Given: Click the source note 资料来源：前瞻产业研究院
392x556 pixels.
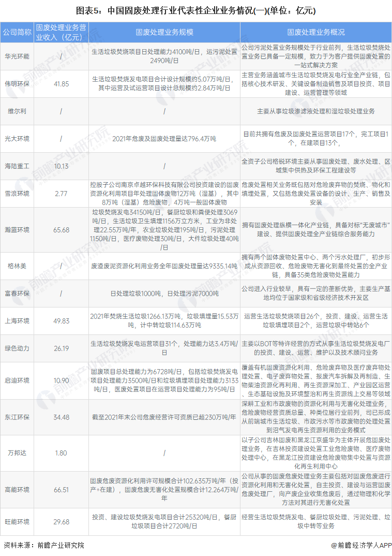Looking at the screenshot, I should click(44, 545).
